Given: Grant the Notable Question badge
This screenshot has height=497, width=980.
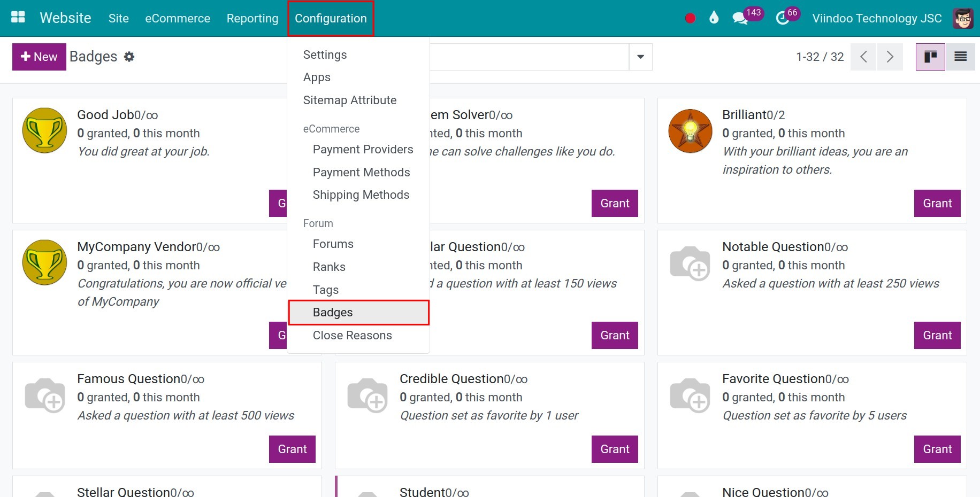Looking at the screenshot, I should [937, 335].
